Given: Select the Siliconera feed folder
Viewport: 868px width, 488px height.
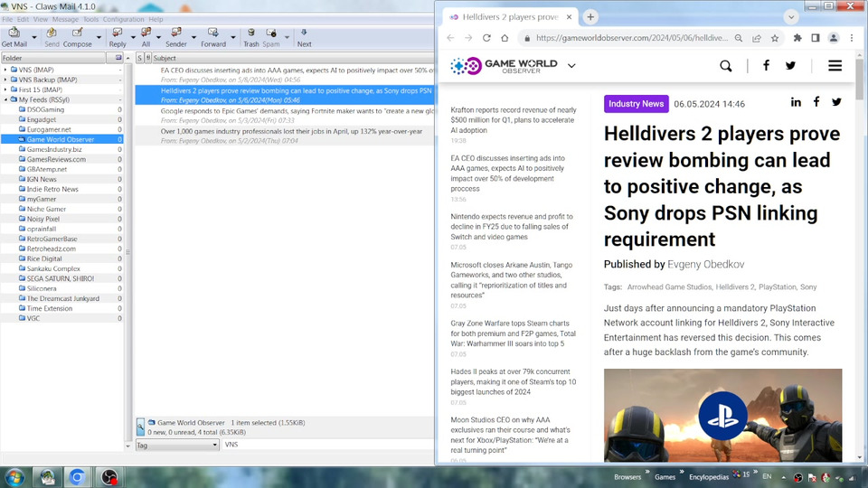Looking at the screenshot, I should coord(42,289).
